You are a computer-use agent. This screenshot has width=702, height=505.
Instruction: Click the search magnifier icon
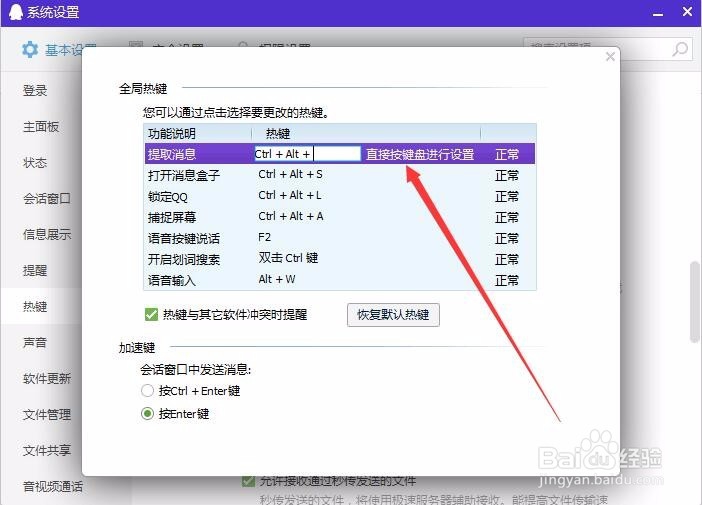(680, 49)
